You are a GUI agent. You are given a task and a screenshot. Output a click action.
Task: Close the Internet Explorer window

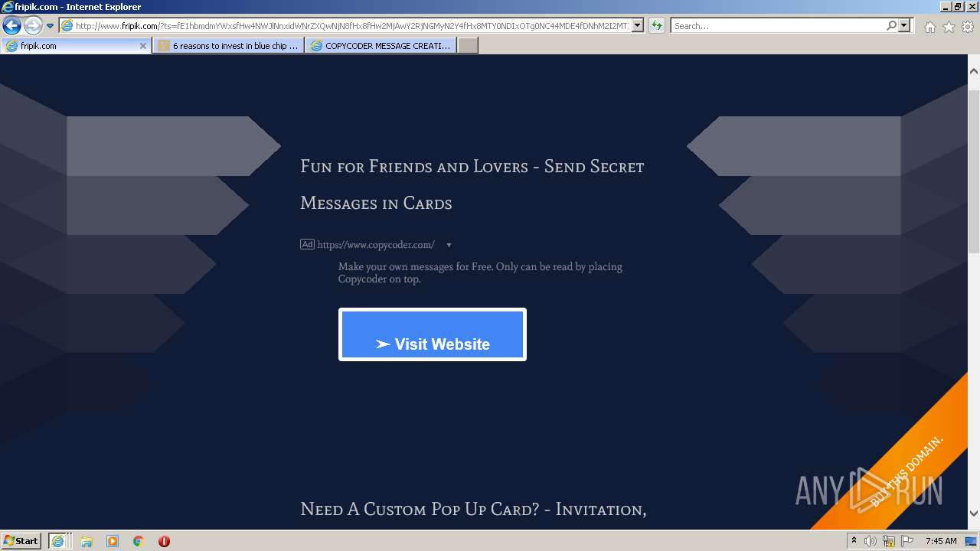pyautogui.click(x=971, y=6)
